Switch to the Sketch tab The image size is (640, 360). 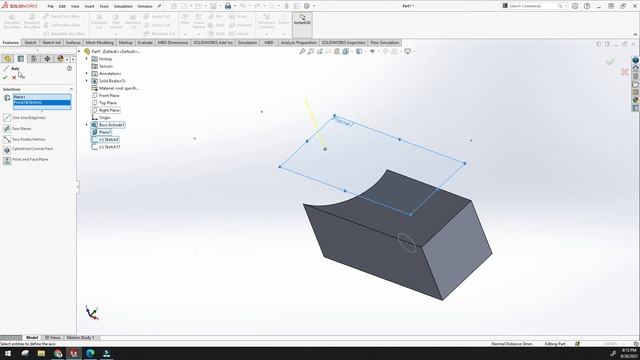click(30, 42)
